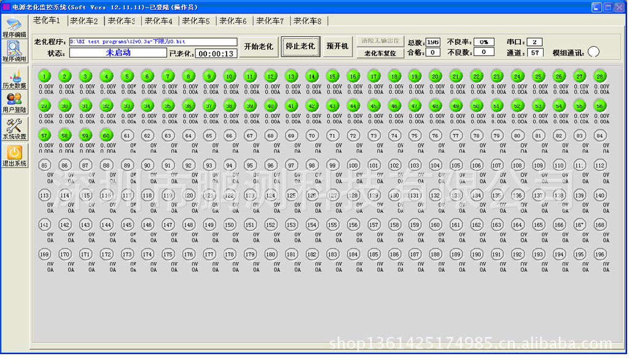Open the 程序编辑 program editor icon
Viewport: 629px width, 364px height.
click(15, 27)
